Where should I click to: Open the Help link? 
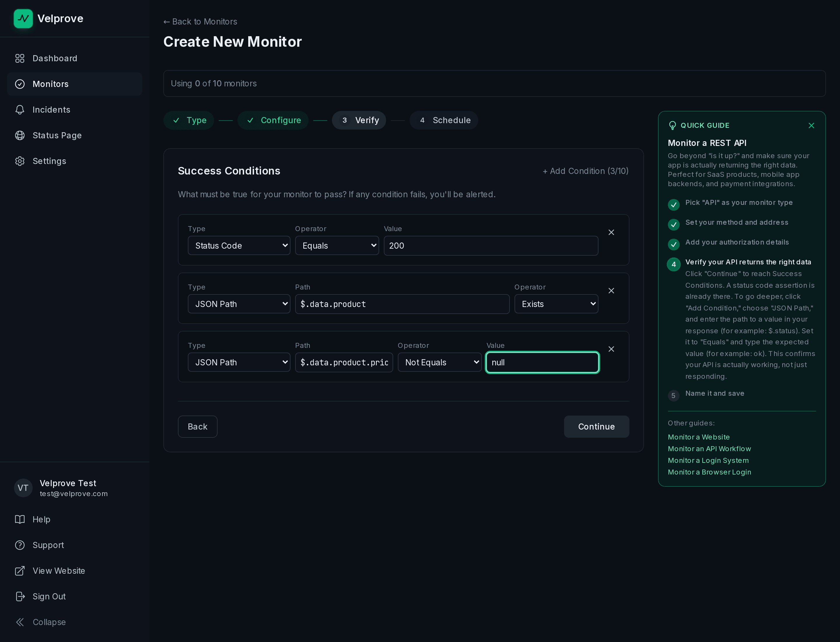[x=74, y=519]
